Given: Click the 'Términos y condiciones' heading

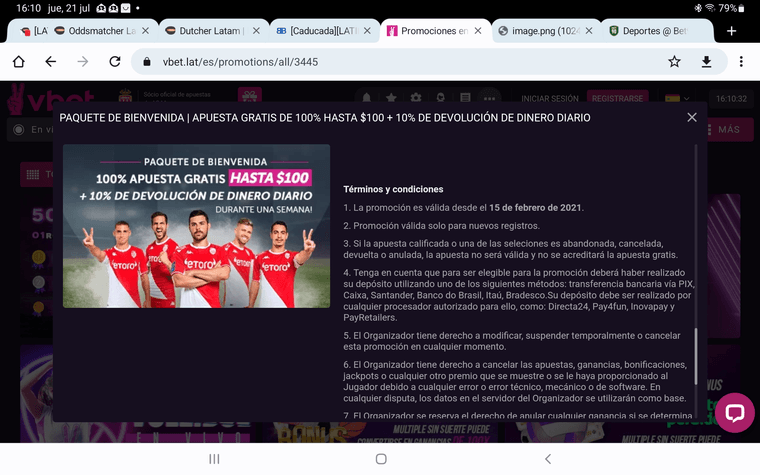Looking at the screenshot, I should click(393, 189).
